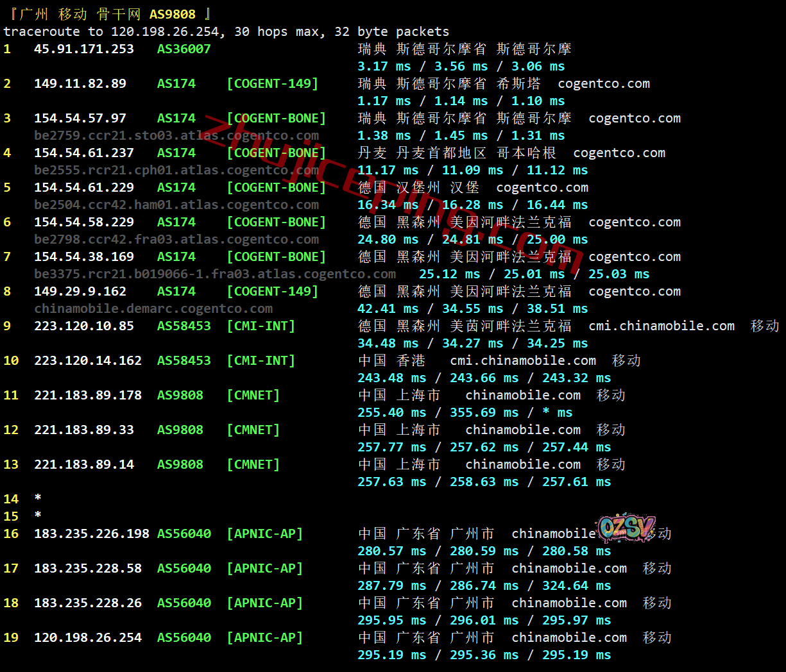Image resolution: width=786 pixels, height=672 pixels.
Task: Select the AS36007 number on hop 1
Action: click(184, 49)
